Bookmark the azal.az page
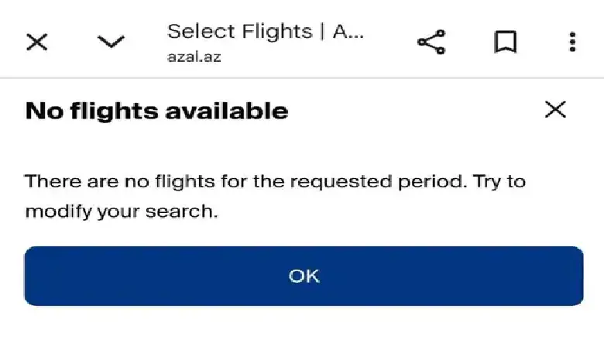This screenshot has height=364, width=604. point(505,42)
